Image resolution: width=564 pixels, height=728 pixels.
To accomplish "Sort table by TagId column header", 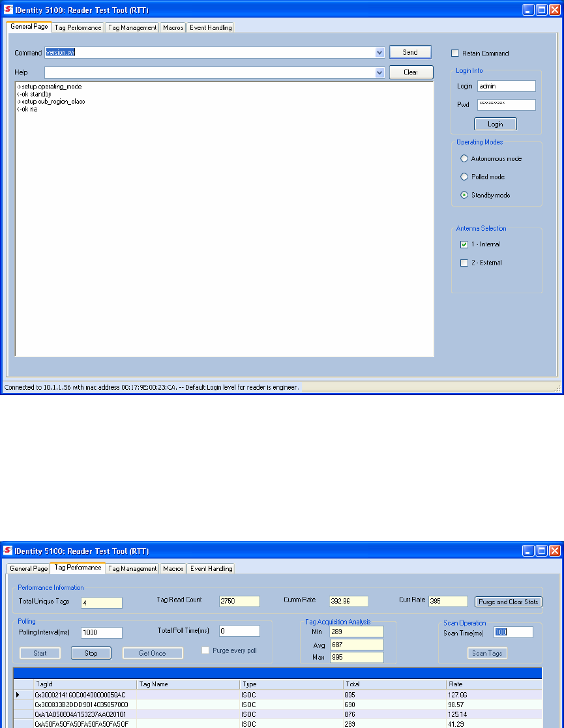I will 85,684.
